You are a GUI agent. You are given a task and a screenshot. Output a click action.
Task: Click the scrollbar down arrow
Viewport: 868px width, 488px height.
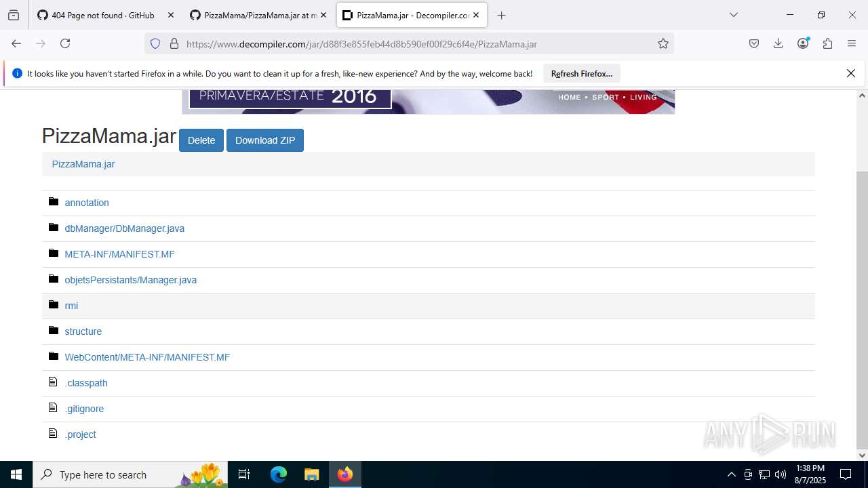(x=862, y=455)
